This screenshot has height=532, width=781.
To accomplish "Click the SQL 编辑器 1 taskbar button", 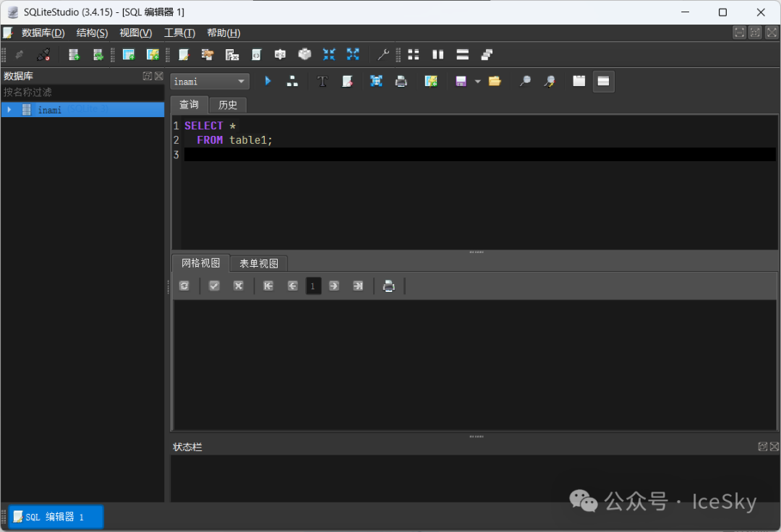I will click(56, 517).
